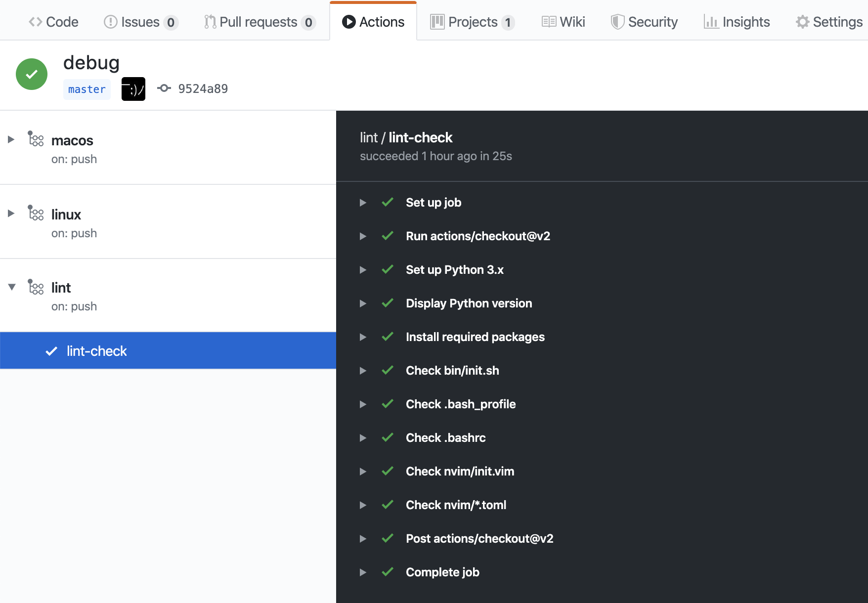View the Insights tab
The image size is (868, 603).
[737, 22]
